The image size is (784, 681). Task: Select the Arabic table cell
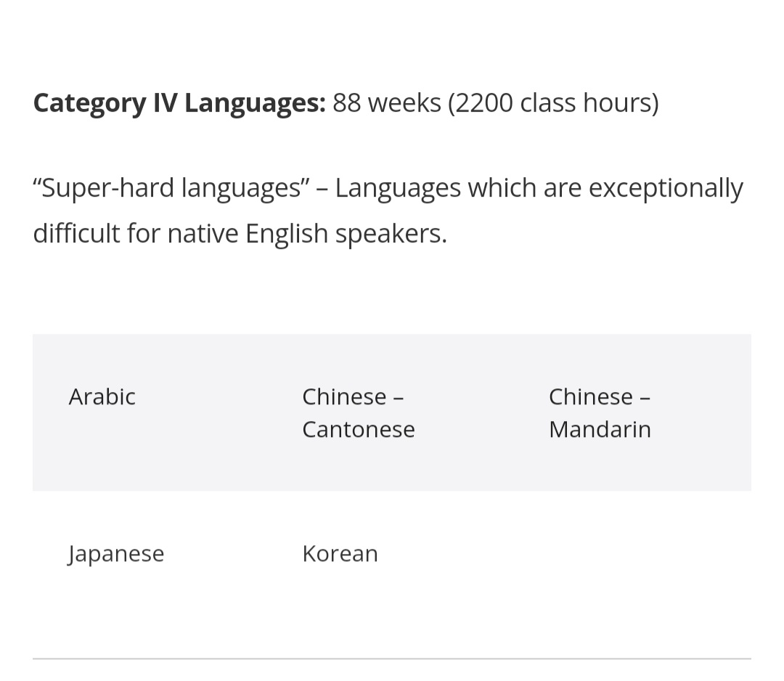pos(102,397)
